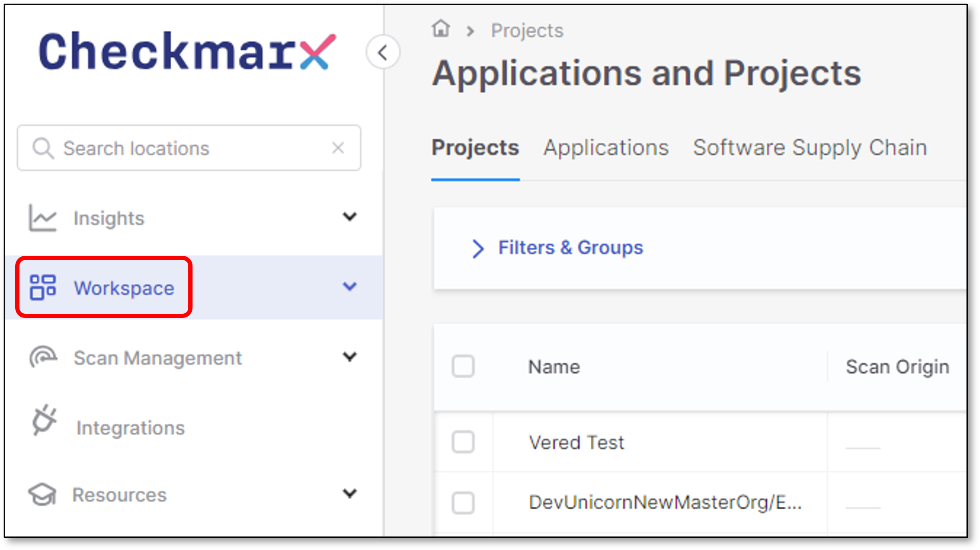This screenshot has width=980, height=550.
Task: Switch to the Applications tab
Action: pos(606,148)
